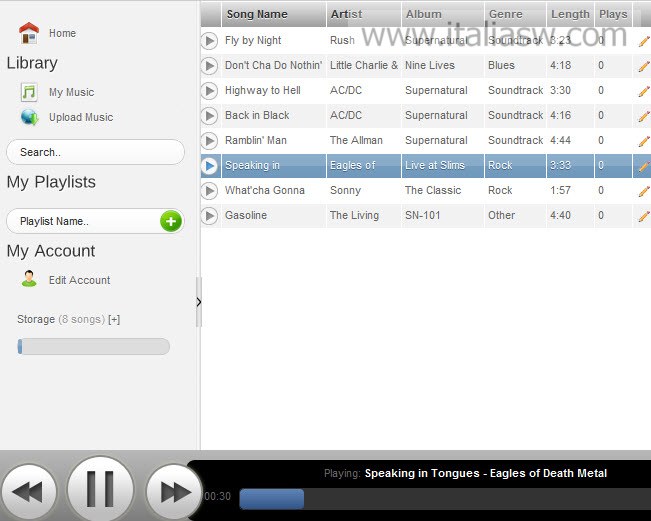Edit Back in Black pencil icon
Screen dimensions: 651x521
tap(644, 116)
